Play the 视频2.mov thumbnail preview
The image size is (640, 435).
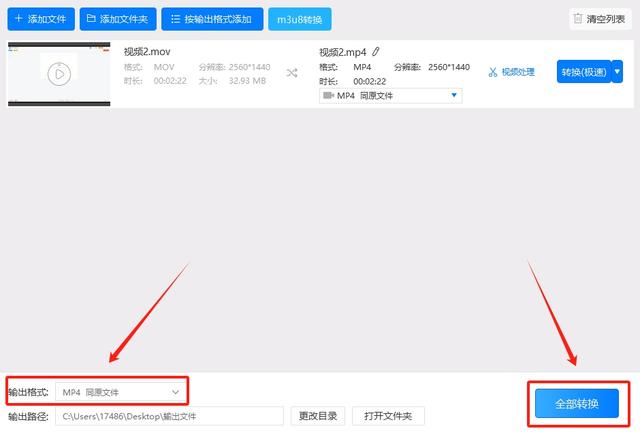click(59, 74)
